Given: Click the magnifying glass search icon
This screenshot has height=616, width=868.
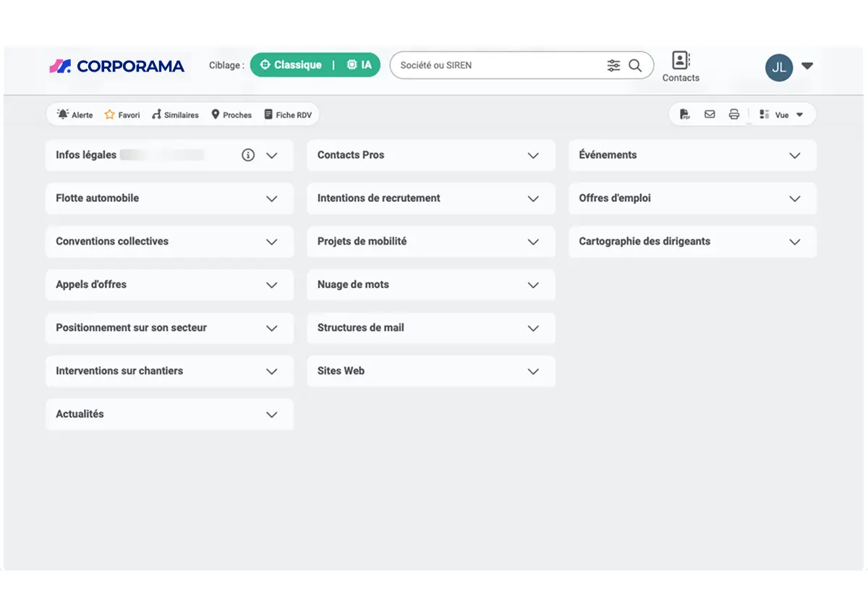Looking at the screenshot, I should [635, 65].
